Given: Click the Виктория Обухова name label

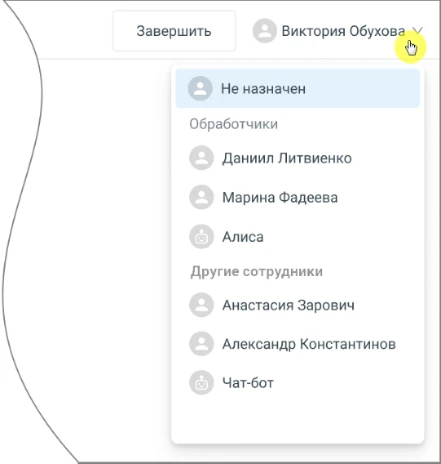Looking at the screenshot, I should click(343, 31).
